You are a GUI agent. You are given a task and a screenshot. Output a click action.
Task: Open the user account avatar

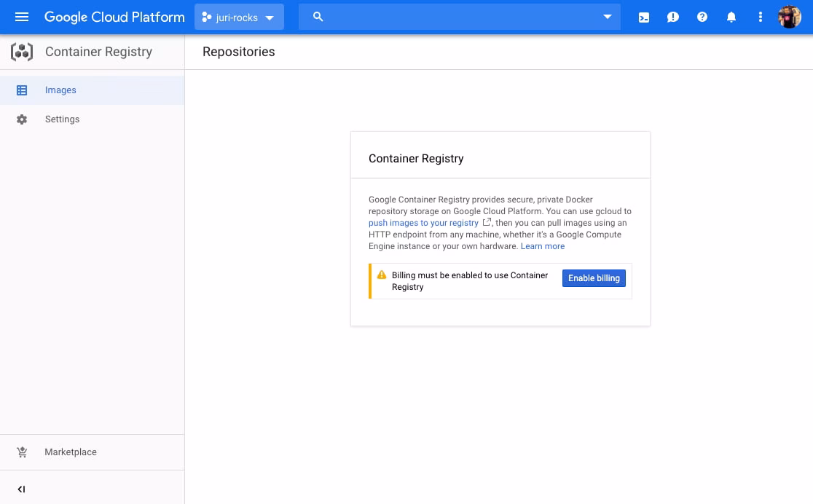point(790,17)
